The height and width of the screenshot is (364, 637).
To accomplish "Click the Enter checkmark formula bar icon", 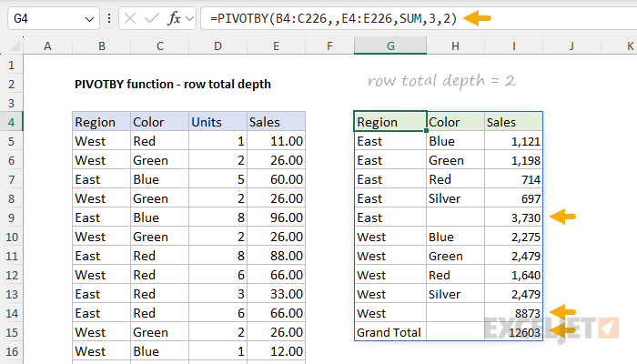I will pos(152,18).
